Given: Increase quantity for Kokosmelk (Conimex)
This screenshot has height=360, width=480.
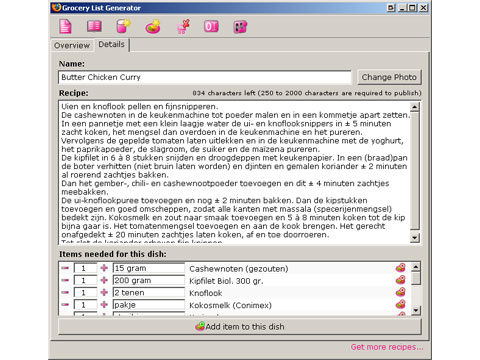Looking at the screenshot, I should pos(104,304).
